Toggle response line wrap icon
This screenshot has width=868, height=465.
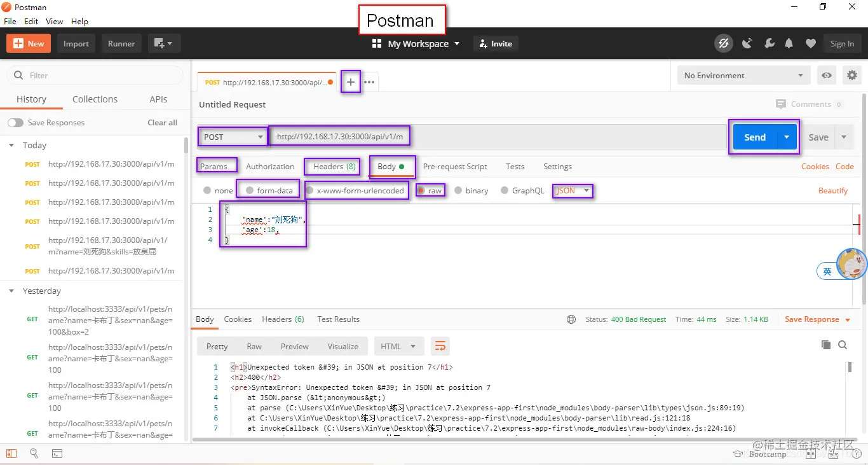tap(440, 347)
